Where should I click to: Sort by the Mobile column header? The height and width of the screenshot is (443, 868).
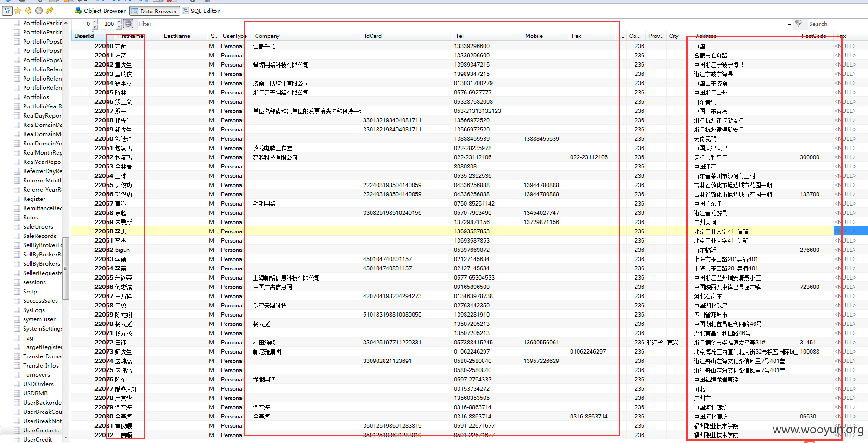(x=546, y=36)
